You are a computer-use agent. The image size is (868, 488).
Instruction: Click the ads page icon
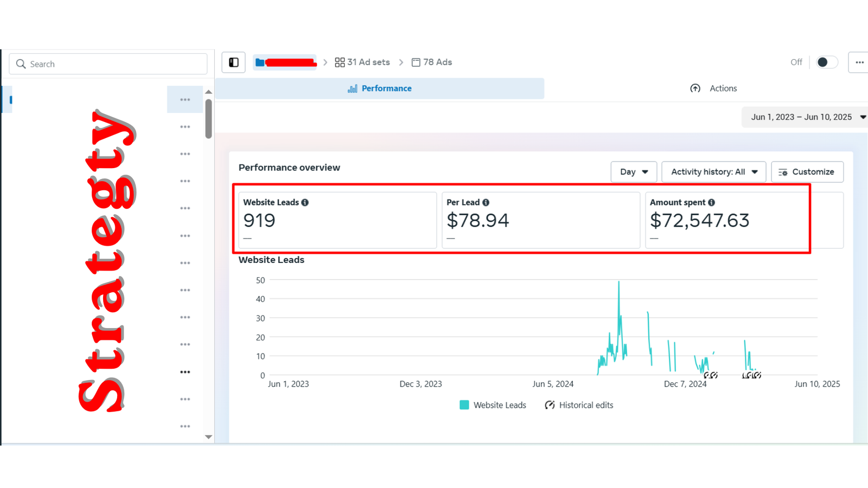tap(416, 62)
